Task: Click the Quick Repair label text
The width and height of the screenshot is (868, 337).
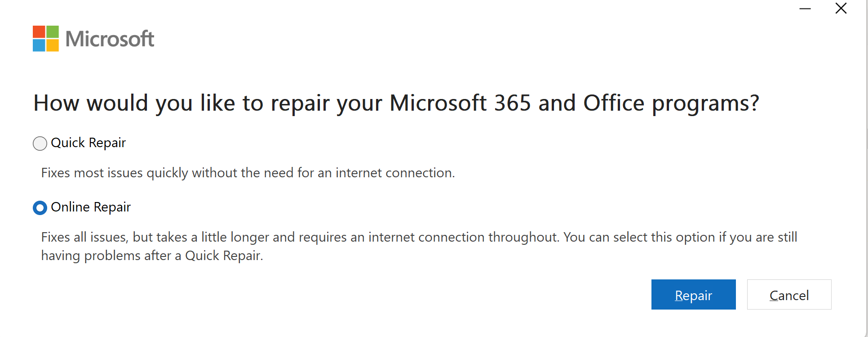Action: 89,143
